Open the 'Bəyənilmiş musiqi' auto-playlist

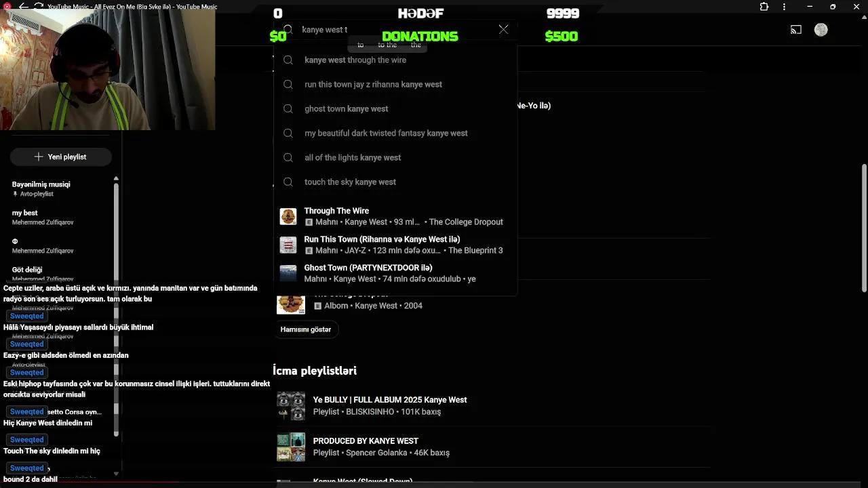(61, 188)
